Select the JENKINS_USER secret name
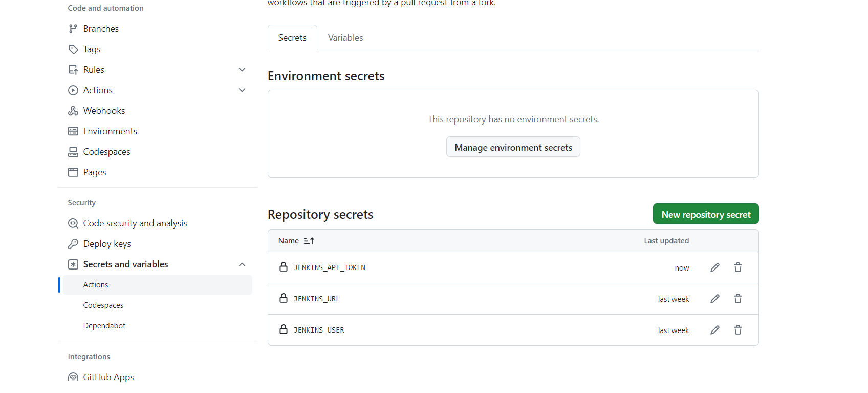868x393 pixels. pyautogui.click(x=319, y=330)
